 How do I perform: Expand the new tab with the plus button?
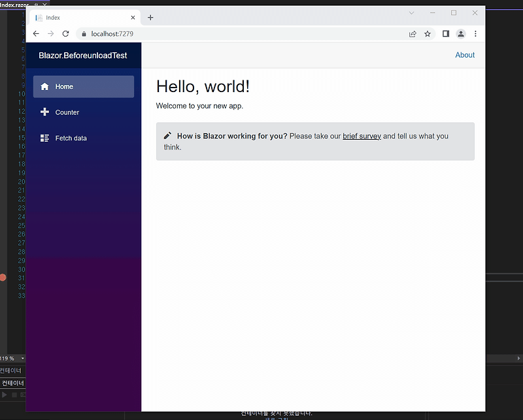(150, 18)
